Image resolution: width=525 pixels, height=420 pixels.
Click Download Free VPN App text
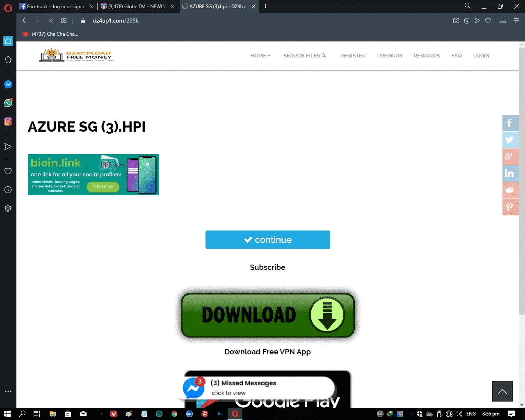267,352
